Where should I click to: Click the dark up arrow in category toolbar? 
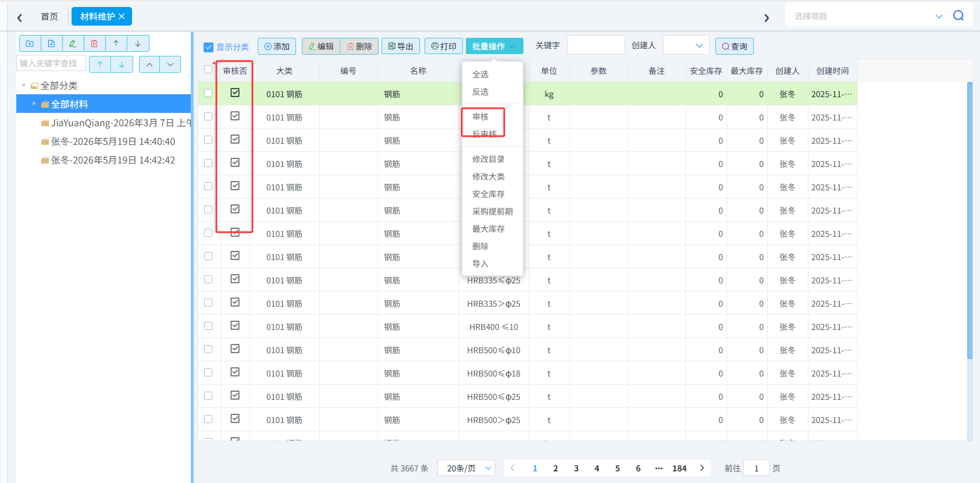click(x=116, y=44)
